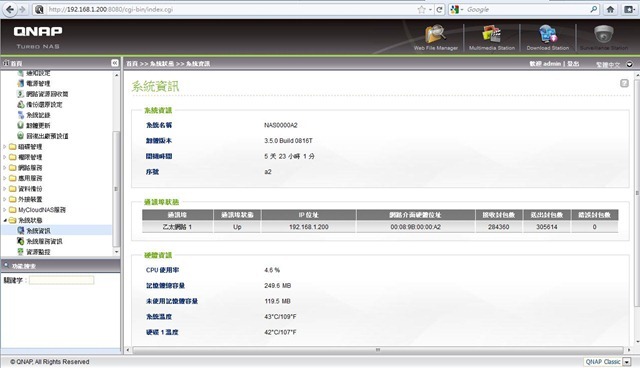This screenshot has width=640, height=368.
Task: Open 電源管理 power management
Action: click(x=33, y=83)
